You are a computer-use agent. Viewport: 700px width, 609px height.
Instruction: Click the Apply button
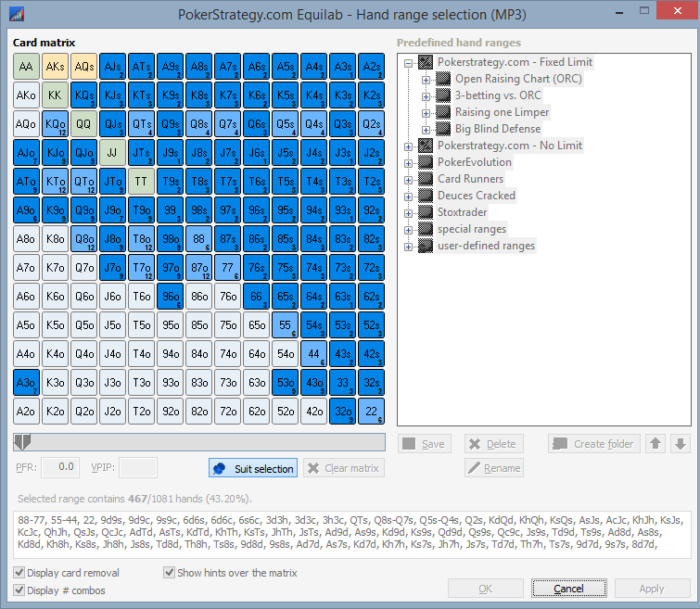tap(652, 589)
